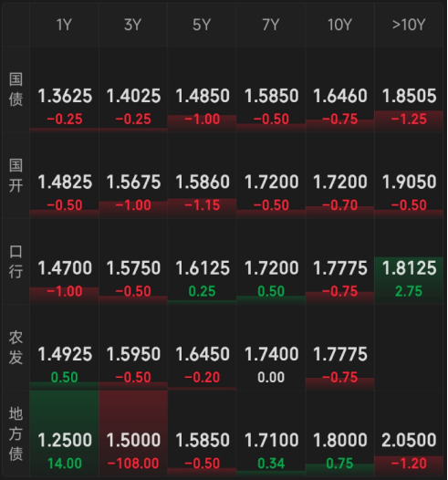Select the 农发 row label

pos(16,348)
